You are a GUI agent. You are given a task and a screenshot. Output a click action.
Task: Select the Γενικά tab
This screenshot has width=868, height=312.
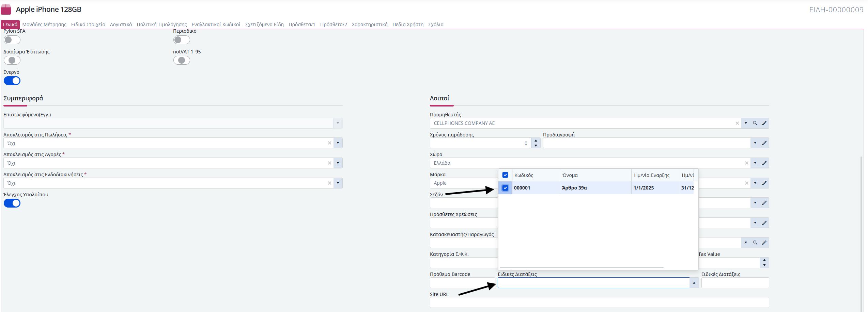(x=10, y=24)
